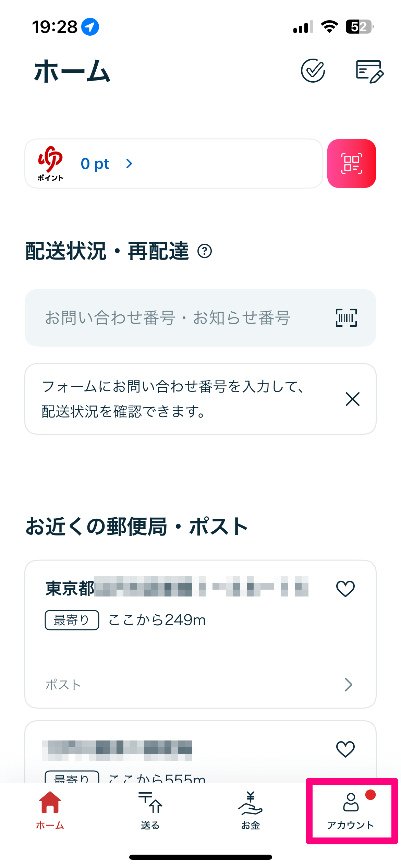Screen dimensions: 401x868
Task: Select the 送る tab icon
Action: point(150,810)
